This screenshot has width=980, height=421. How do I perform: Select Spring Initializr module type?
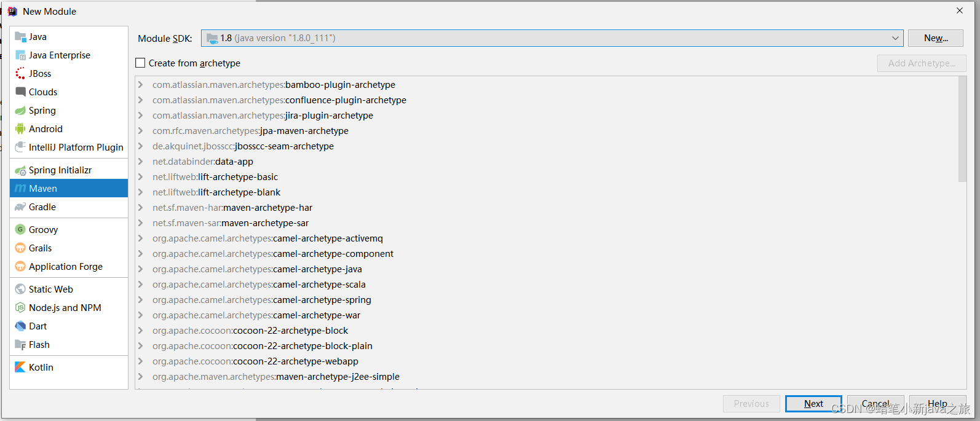click(69, 170)
